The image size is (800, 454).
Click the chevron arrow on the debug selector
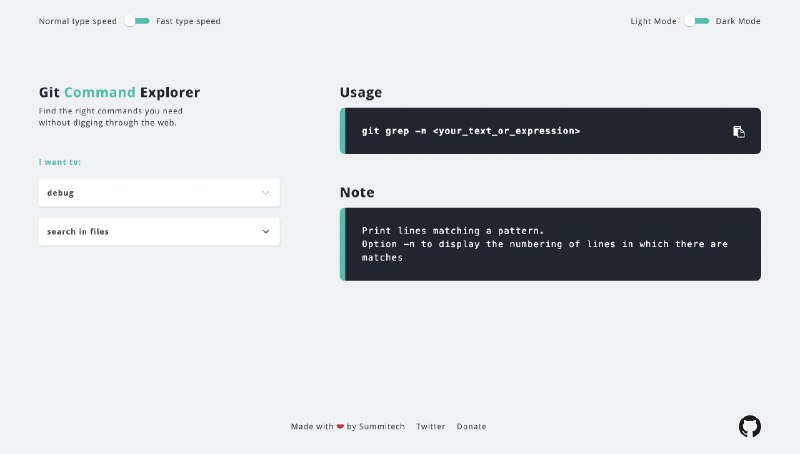click(x=266, y=193)
